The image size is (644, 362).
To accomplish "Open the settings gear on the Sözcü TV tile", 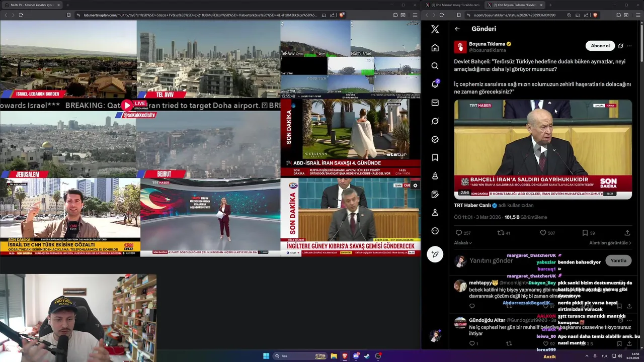I will pos(415,186).
